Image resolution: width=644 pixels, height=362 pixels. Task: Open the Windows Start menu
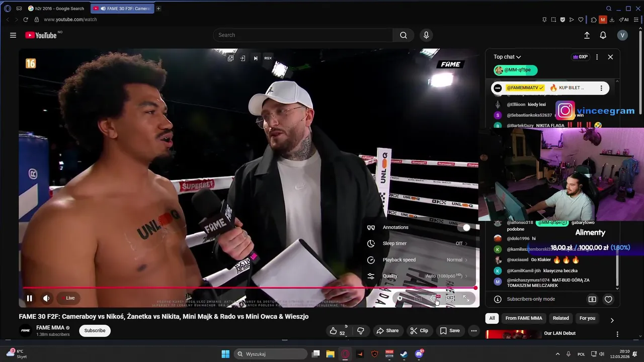225,354
